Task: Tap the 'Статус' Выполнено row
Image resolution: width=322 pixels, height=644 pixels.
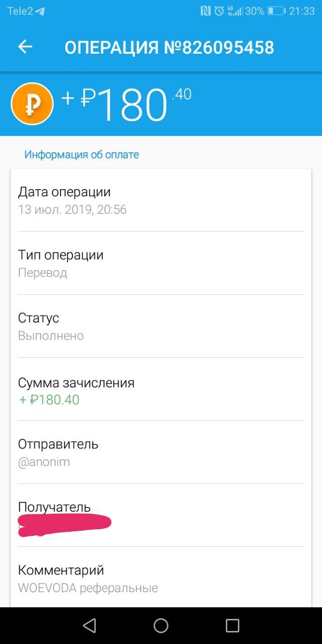Action: [x=161, y=326]
